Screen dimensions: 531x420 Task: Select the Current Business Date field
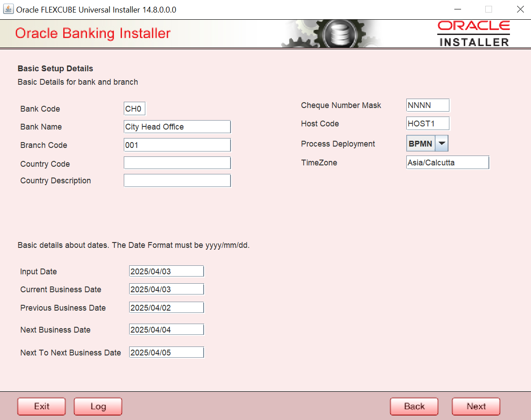tap(166, 289)
